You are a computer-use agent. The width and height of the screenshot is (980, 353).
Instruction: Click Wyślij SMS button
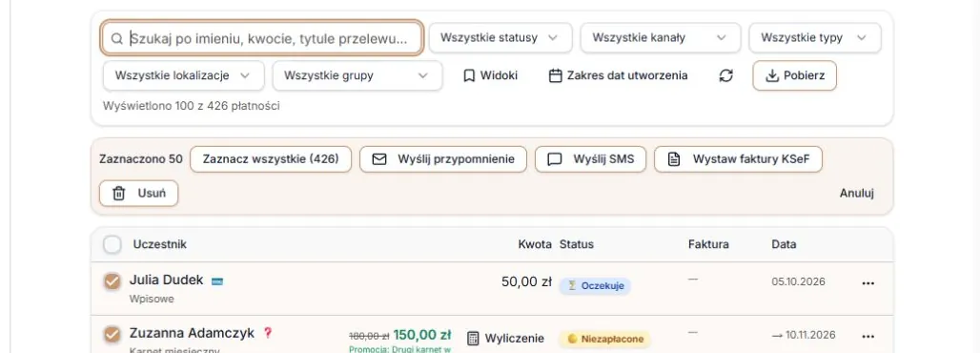click(591, 159)
